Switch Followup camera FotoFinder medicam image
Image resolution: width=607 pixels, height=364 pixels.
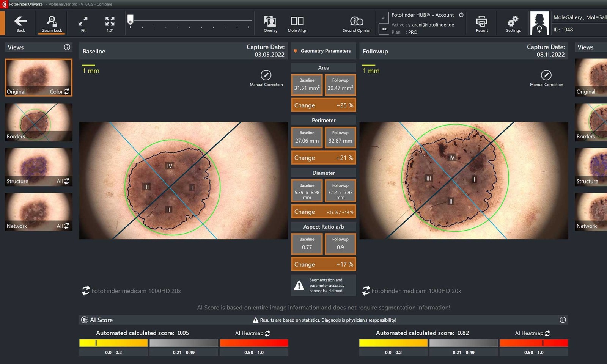point(366,290)
